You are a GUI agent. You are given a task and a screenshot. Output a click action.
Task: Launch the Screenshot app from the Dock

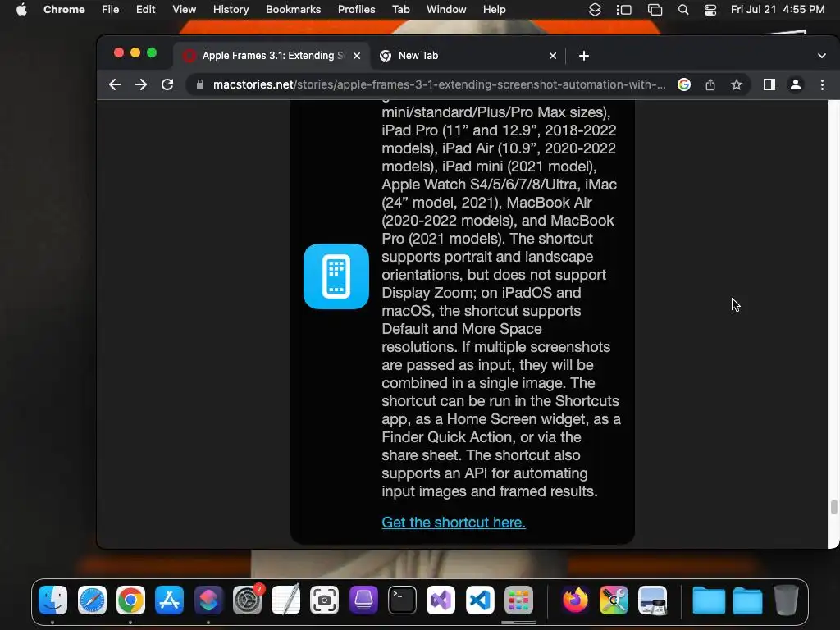325,600
